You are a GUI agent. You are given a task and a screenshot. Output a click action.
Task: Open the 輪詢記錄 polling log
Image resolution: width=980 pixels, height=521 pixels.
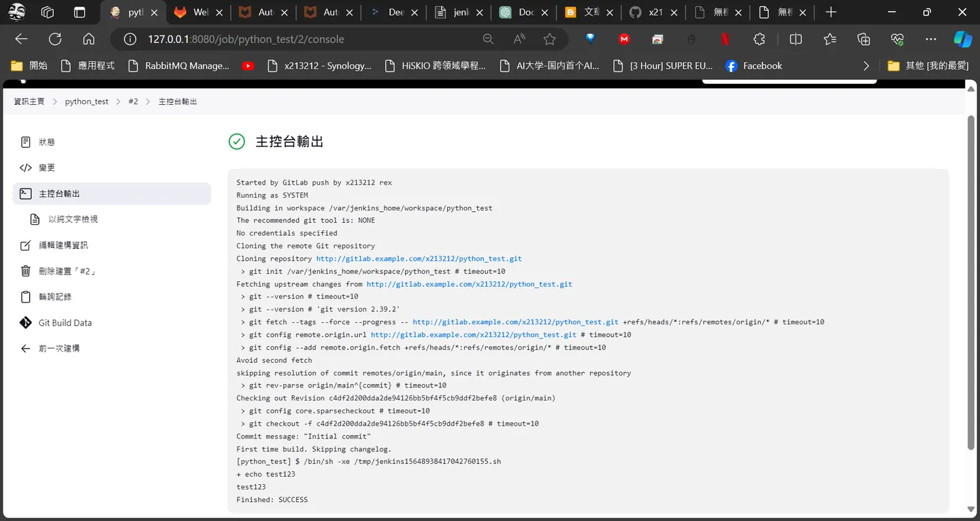[55, 297]
